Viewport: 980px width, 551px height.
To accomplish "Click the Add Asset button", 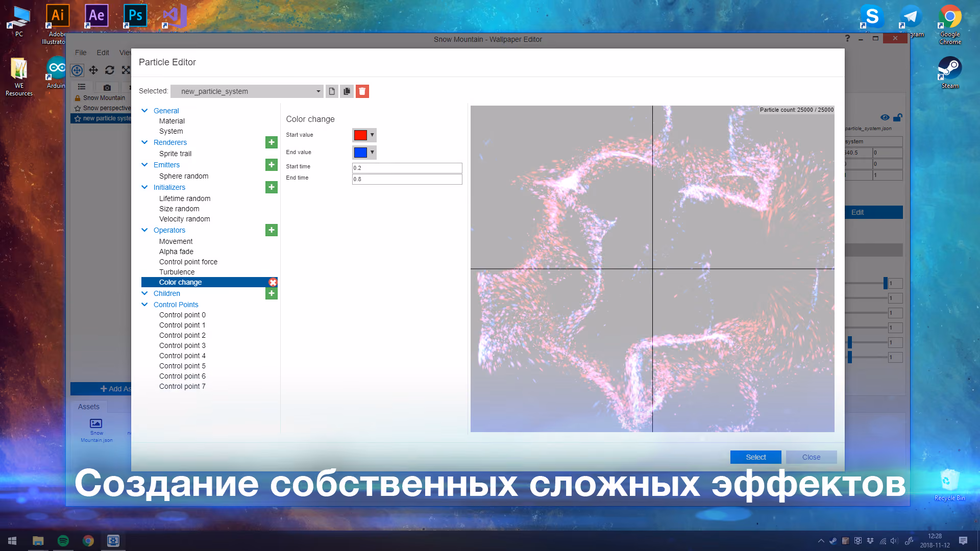I will pyautogui.click(x=101, y=389).
